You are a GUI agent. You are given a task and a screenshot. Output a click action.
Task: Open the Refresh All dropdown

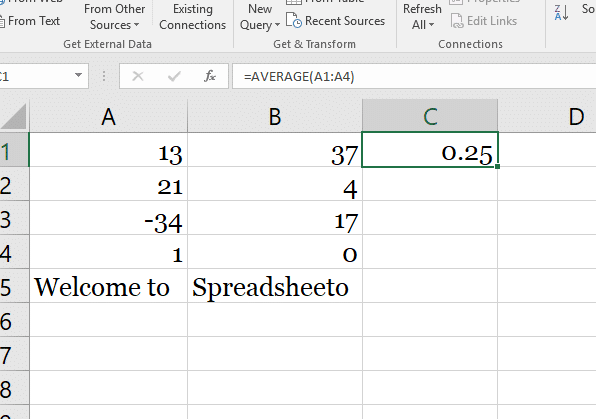422,17
